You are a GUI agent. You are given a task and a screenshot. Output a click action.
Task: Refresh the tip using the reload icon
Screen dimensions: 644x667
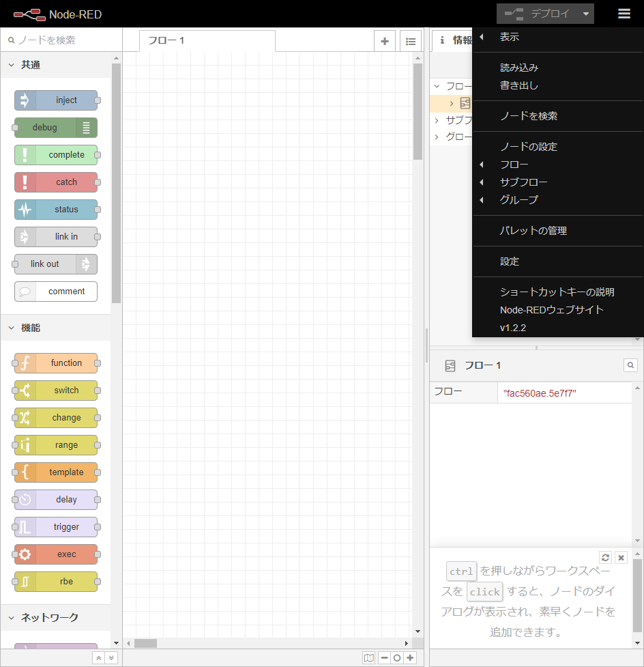tap(605, 558)
